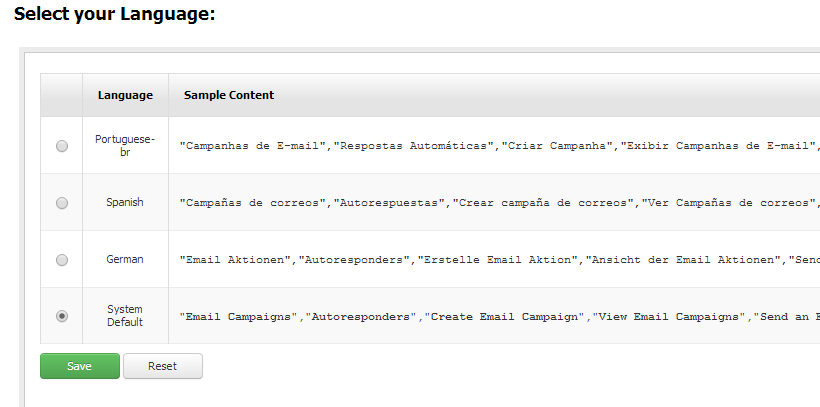
Task: Click the Language column header
Action: [125, 95]
